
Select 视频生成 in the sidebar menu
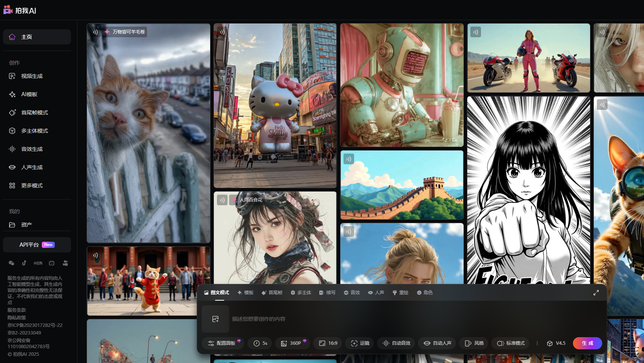pyautogui.click(x=32, y=76)
